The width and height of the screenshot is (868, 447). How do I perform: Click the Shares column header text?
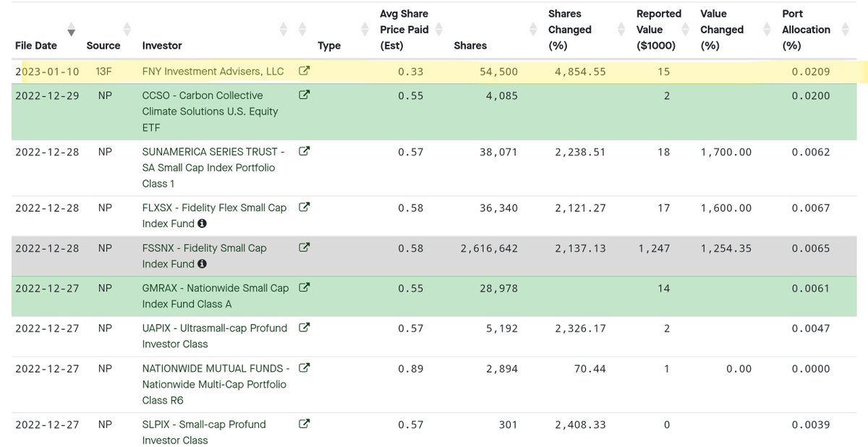tap(470, 46)
